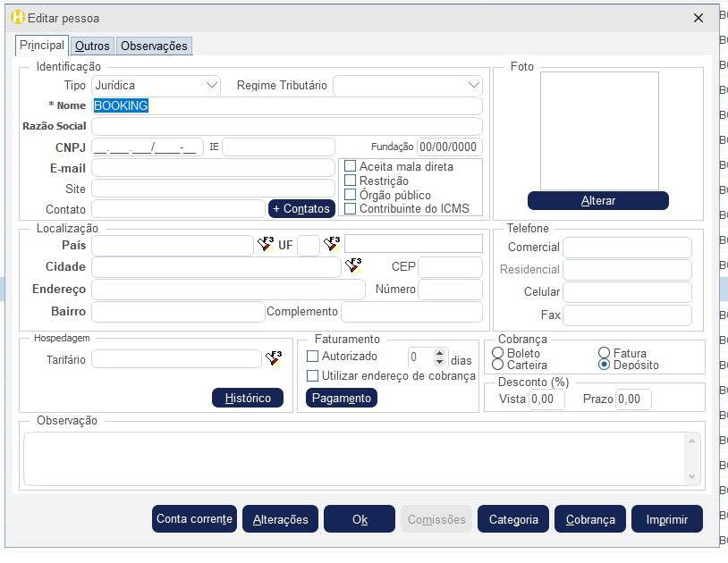
Task: Expand the Tipo dropdown showing Jurídica
Action: [211, 86]
